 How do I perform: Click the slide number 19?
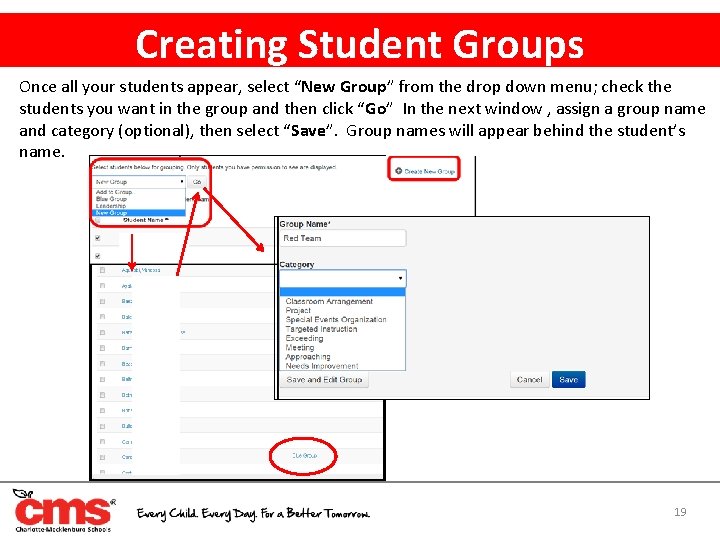click(x=680, y=512)
